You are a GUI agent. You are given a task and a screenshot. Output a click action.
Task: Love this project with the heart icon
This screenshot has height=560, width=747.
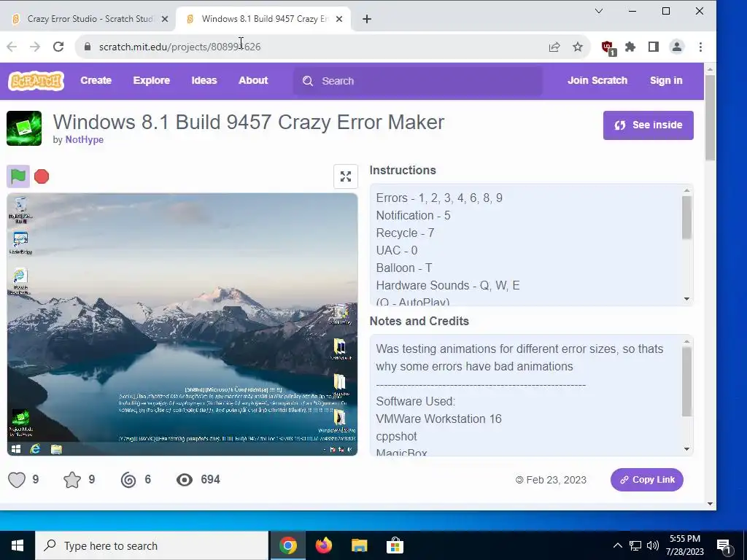pos(17,480)
